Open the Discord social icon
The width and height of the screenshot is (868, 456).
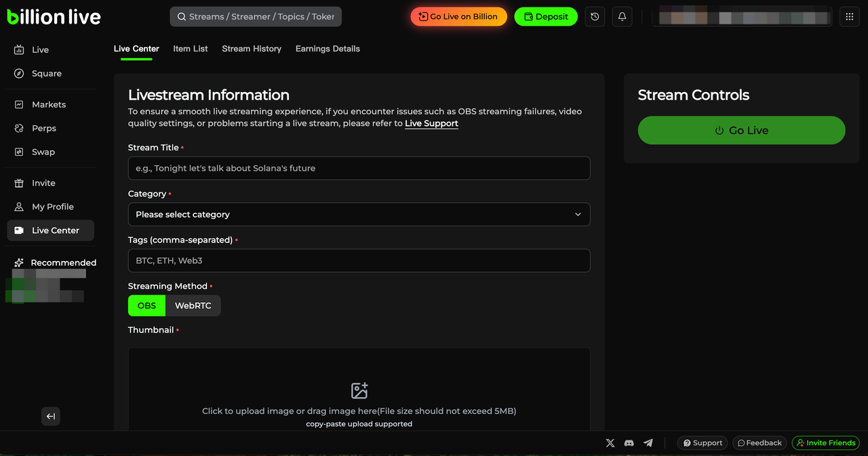(x=629, y=443)
